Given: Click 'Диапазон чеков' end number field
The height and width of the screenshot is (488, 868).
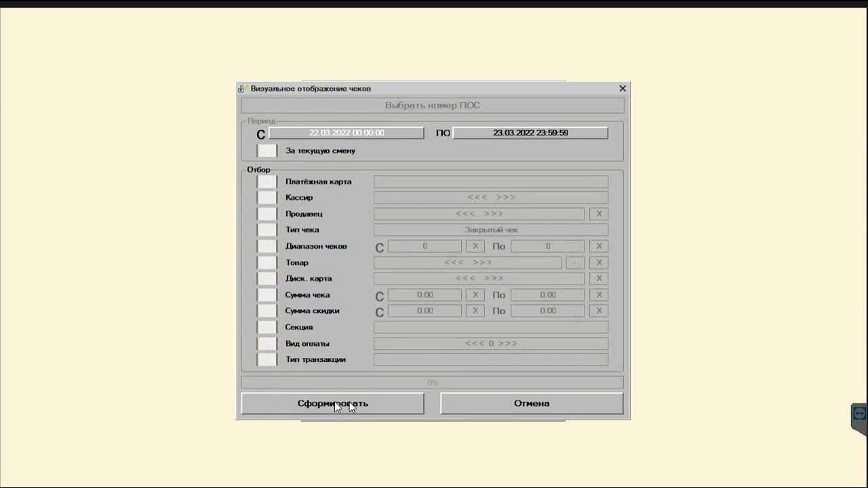Looking at the screenshot, I should (x=548, y=246).
